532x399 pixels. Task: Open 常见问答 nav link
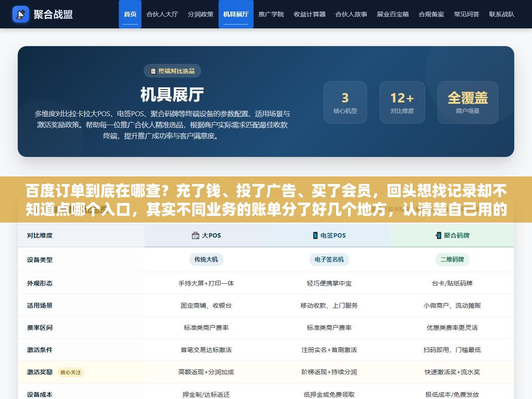click(466, 14)
